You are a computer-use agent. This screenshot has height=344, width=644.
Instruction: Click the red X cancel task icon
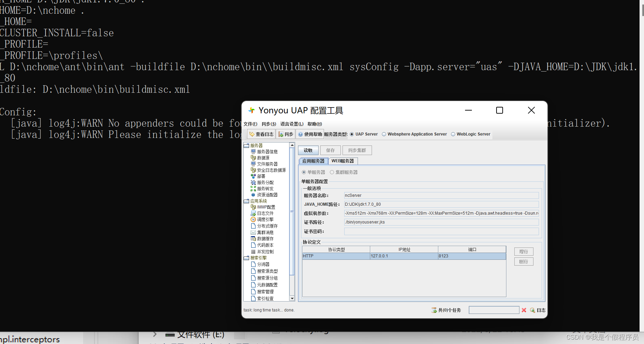tap(524, 310)
